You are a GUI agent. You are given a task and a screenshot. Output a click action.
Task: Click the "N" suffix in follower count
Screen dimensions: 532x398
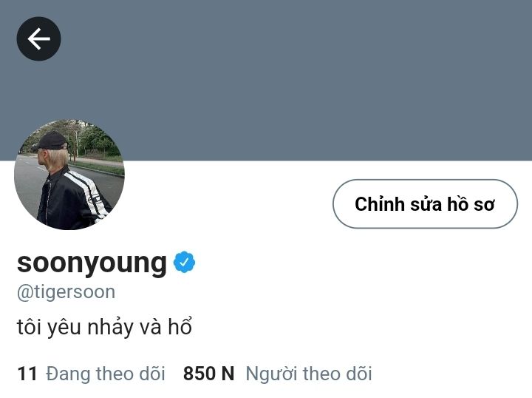(x=228, y=374)
